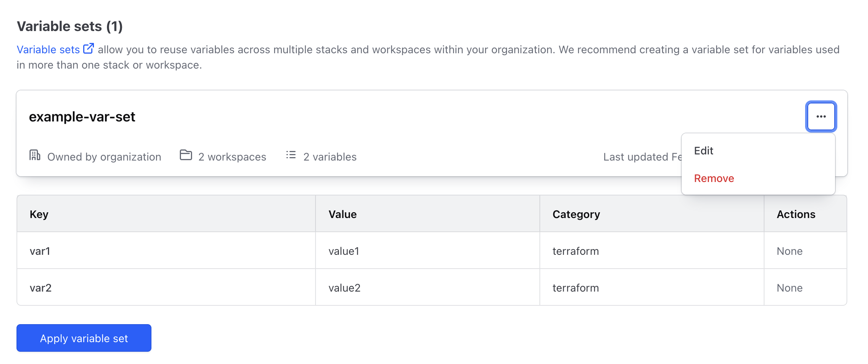The width and height of the screenshot is (868, 364).
Task: Click the Actions column header
Action: (x=796, y=214)
